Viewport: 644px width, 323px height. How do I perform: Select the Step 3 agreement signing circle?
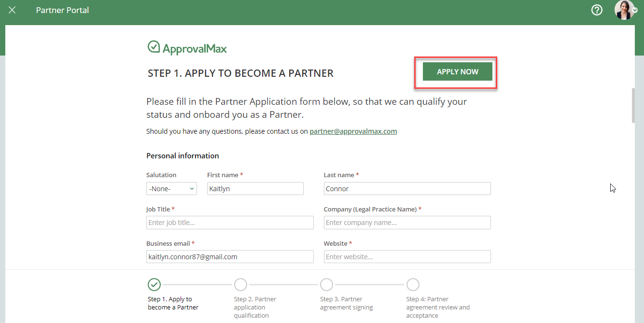click(x=326, y=284)
